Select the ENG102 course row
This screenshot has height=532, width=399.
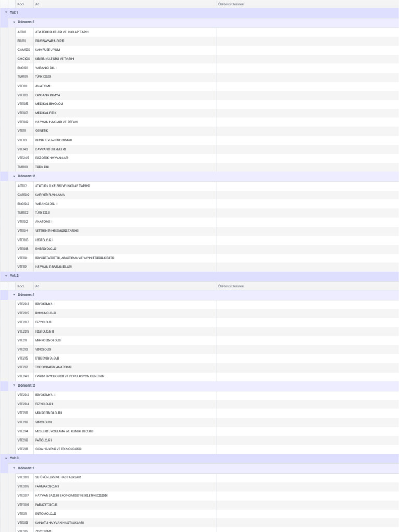pos(207,204)
